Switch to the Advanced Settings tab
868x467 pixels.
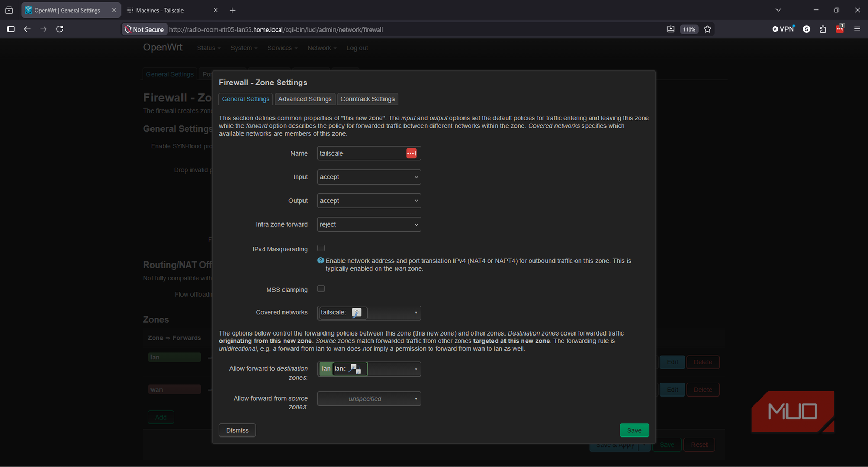(305, 99)
